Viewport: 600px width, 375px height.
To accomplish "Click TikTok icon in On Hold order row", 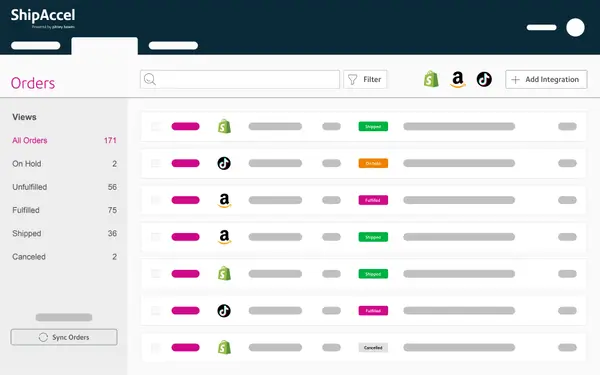I will (x=224, y=163).
